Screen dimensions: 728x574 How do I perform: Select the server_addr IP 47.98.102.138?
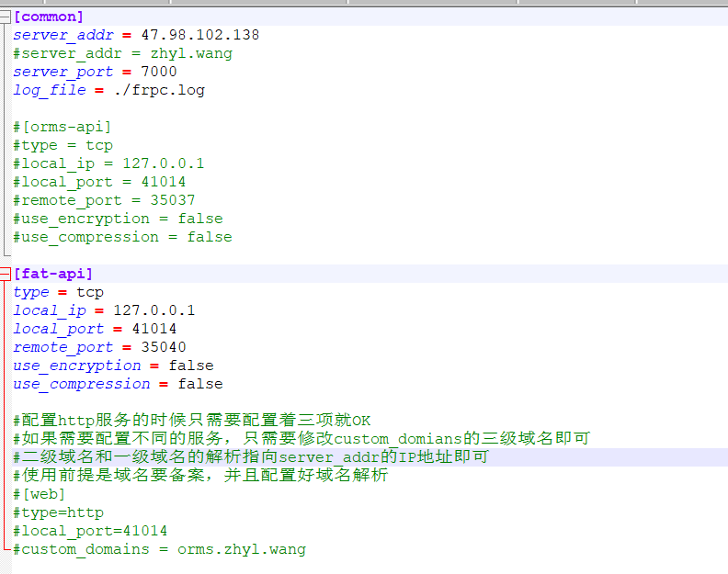(x=200, y=35)
